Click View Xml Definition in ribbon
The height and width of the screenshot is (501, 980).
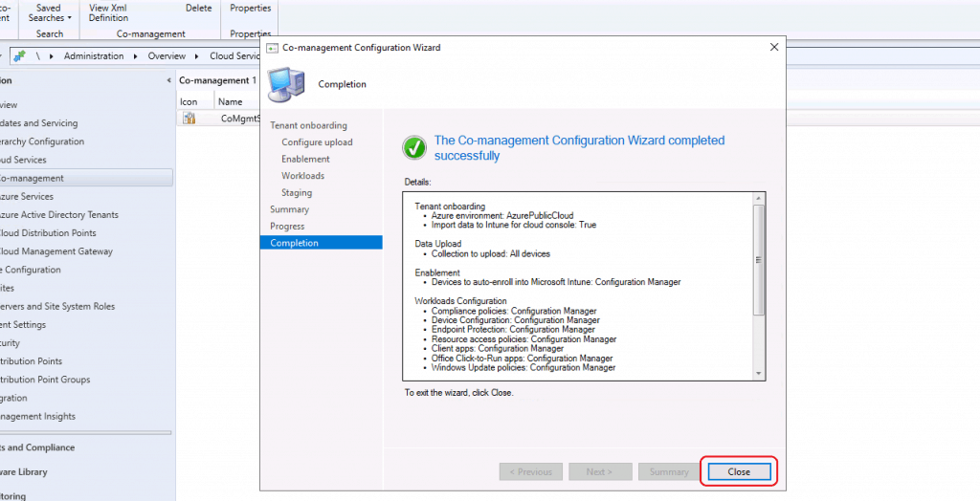(108, 12)
